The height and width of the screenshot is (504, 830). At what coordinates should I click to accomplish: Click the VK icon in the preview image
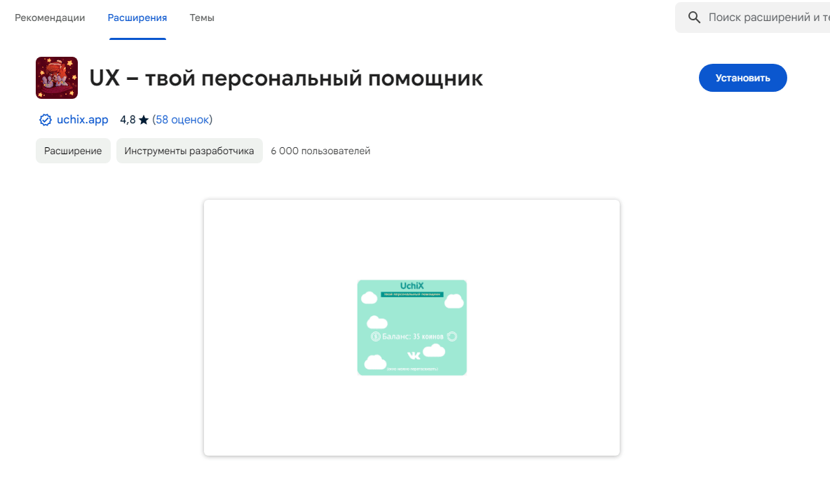(x=415, y=355)
